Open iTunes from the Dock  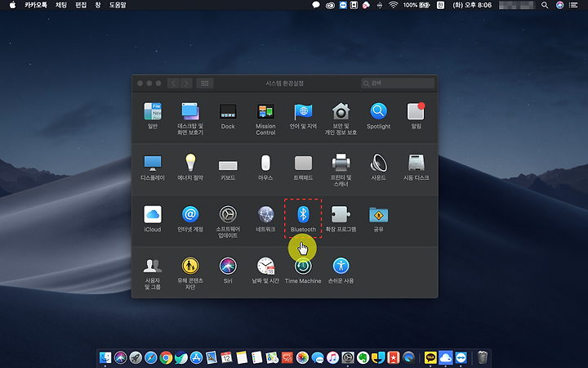click(332, 357)
